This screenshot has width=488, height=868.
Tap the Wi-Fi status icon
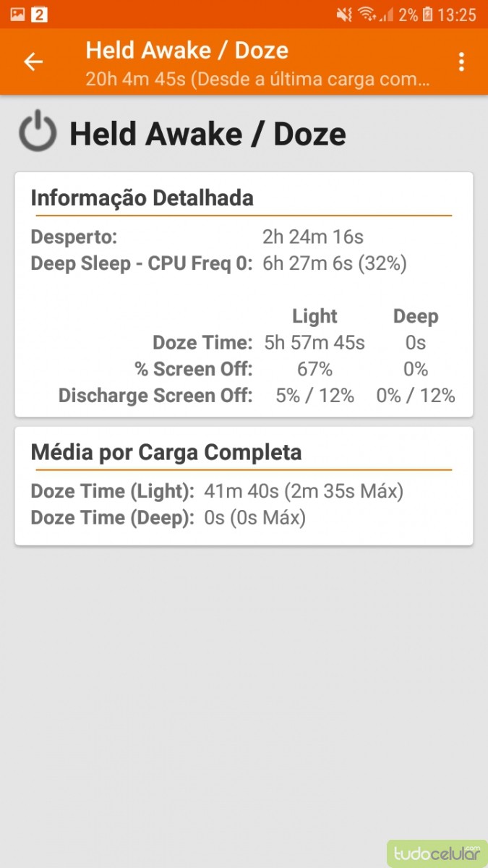click(x=367, y=14)
